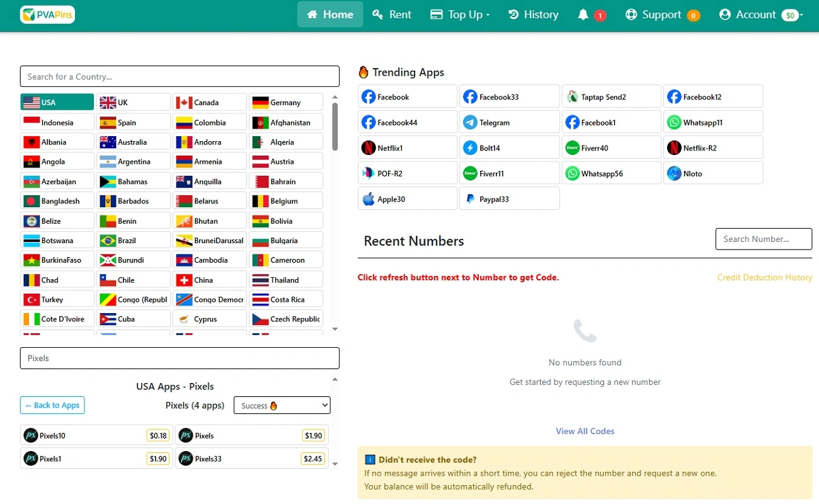Choose Costa Rica in the country list
Image resolution: width=819 pixels, height=504 pixels.
(x=286, y=299)
